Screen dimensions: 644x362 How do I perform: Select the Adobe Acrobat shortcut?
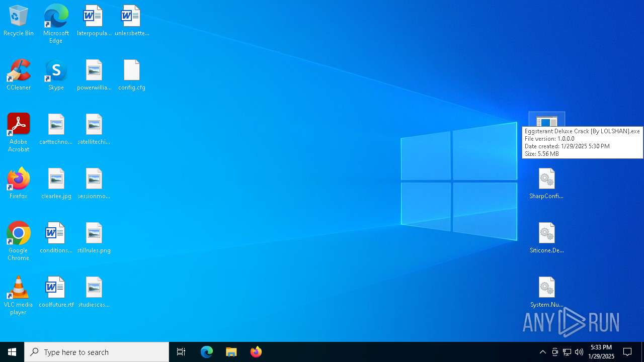(19, 133)
